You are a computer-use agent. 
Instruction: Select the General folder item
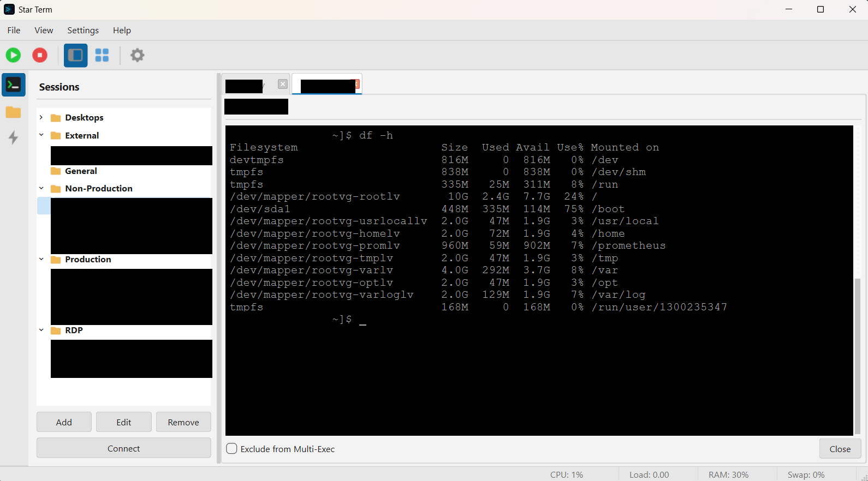point(81,171)
